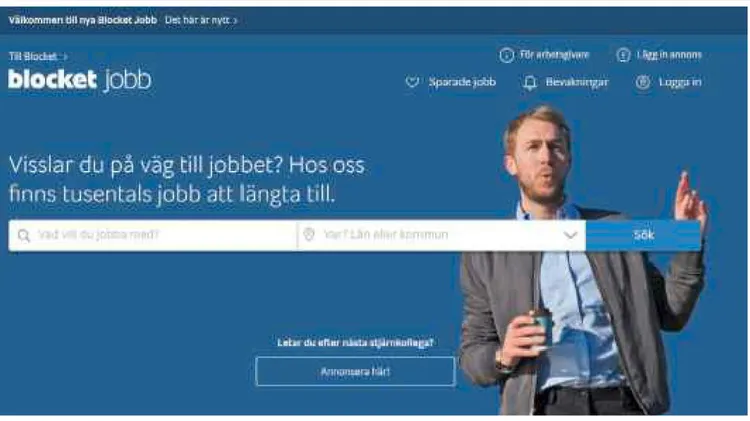Click the bell icon for Bevakningar
750x421 pixels.
(x=529, y=83)
